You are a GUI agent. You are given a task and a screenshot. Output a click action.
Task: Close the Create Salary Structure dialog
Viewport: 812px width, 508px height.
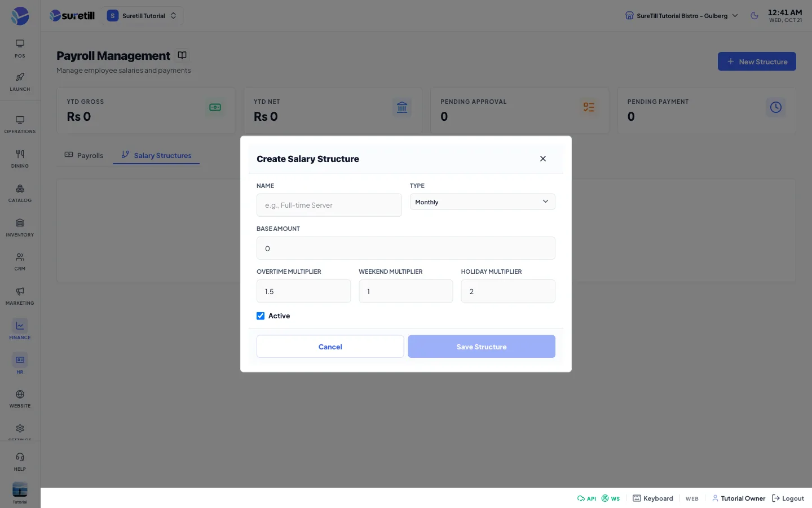tap(543, 159)
